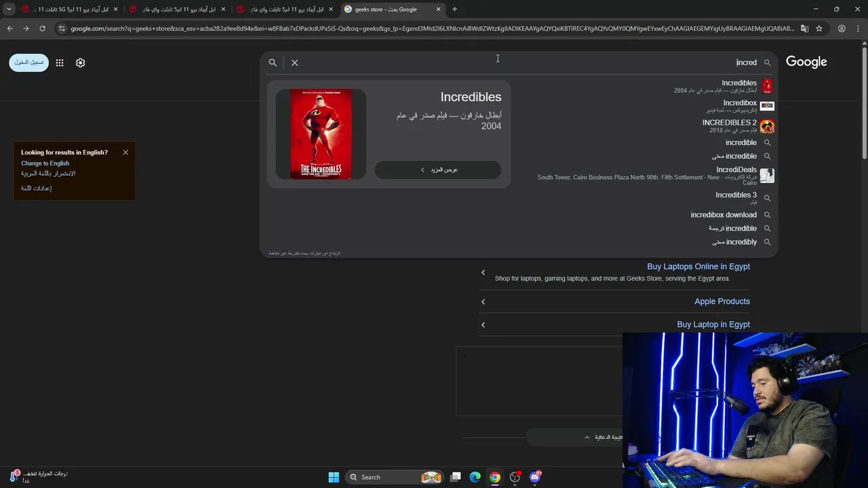Click the IncrediDeals thumbnail icon

767,176
